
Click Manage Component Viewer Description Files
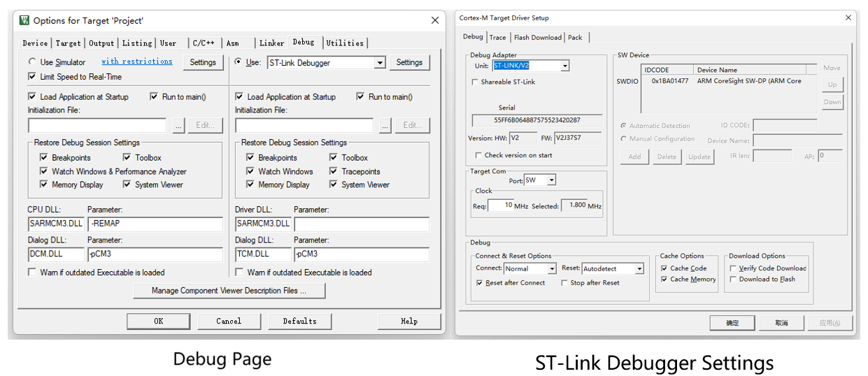tap(229, 291)
